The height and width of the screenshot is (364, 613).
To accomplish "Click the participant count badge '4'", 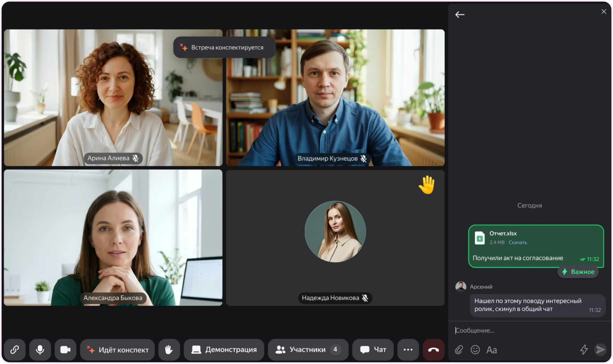I will point(335,349).
